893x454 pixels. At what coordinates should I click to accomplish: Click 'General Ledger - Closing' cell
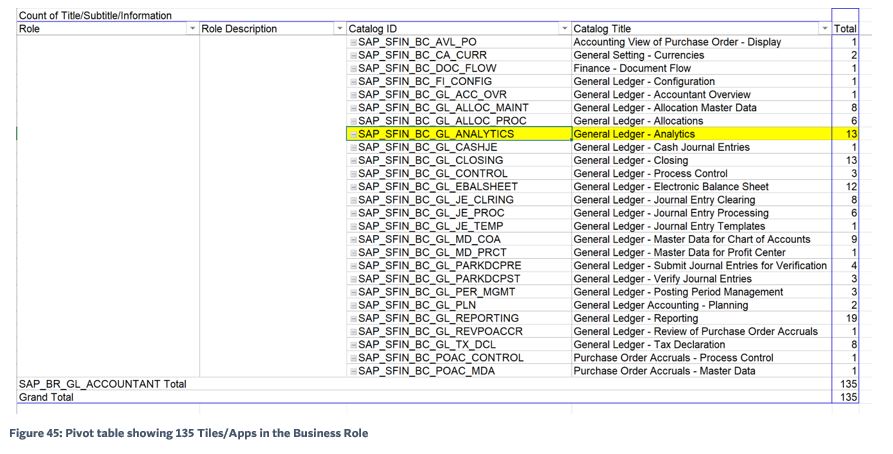click(702, 161)
